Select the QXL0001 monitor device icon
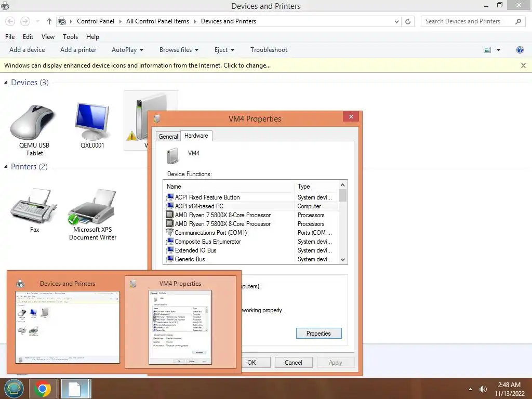Viewport: 532px width, 399px height. point(92,122)
